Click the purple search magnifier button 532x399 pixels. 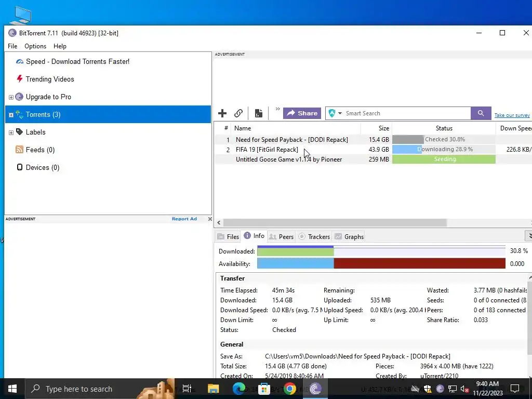pos(481,113)
